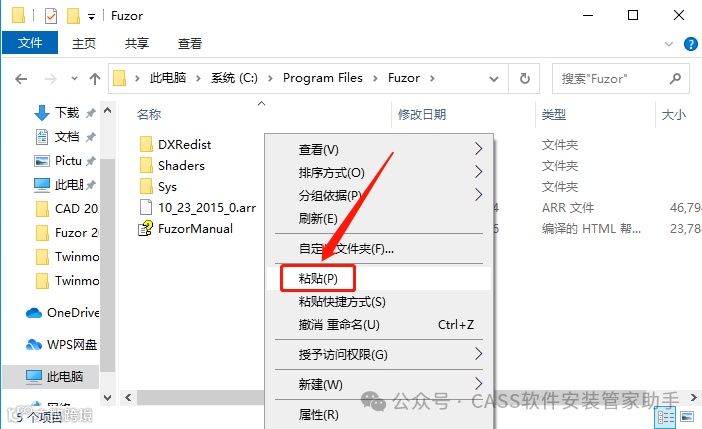
Task: Click the 编译的 HTML 帮... type cell
Action: coord(591,229)
